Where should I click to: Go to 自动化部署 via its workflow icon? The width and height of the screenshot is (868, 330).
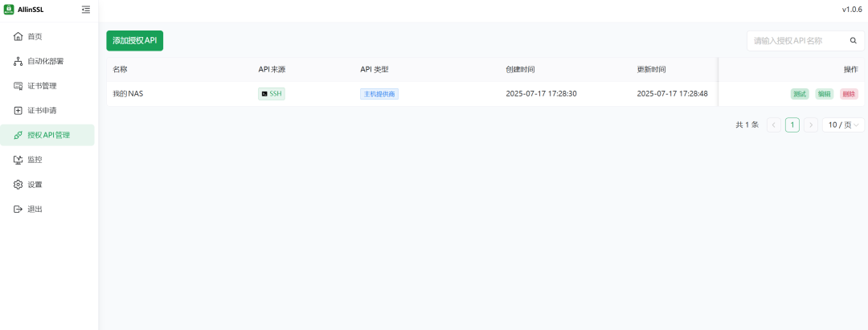click(x=18, y=61)
